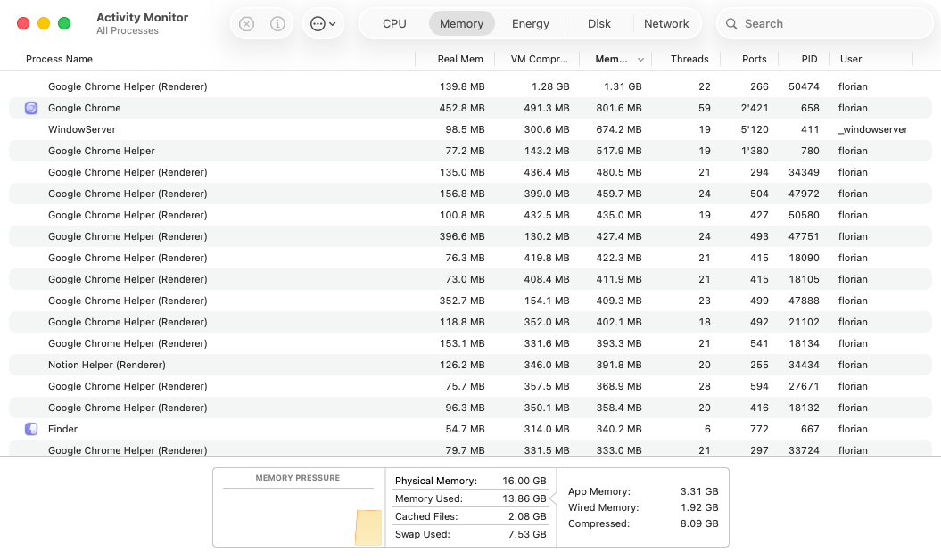Select Chrome Helper (Renderer) PID 34349
Screen dimensions: 941x560
pos(471,172)
